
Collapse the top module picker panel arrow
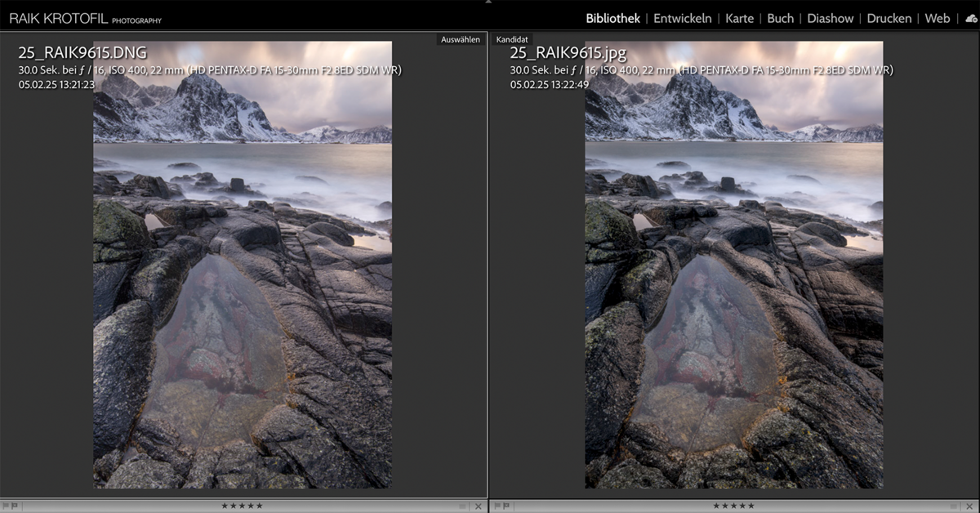pos(489,2)
